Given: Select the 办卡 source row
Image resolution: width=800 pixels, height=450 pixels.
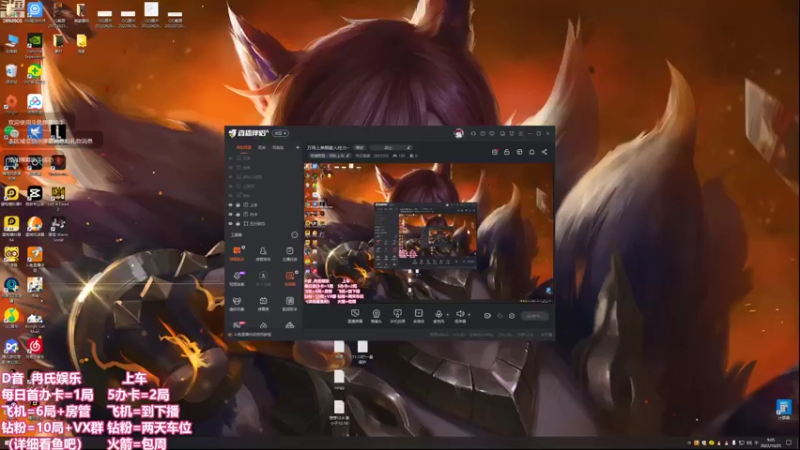Looking at the screenshot, I should click(264, 214).
